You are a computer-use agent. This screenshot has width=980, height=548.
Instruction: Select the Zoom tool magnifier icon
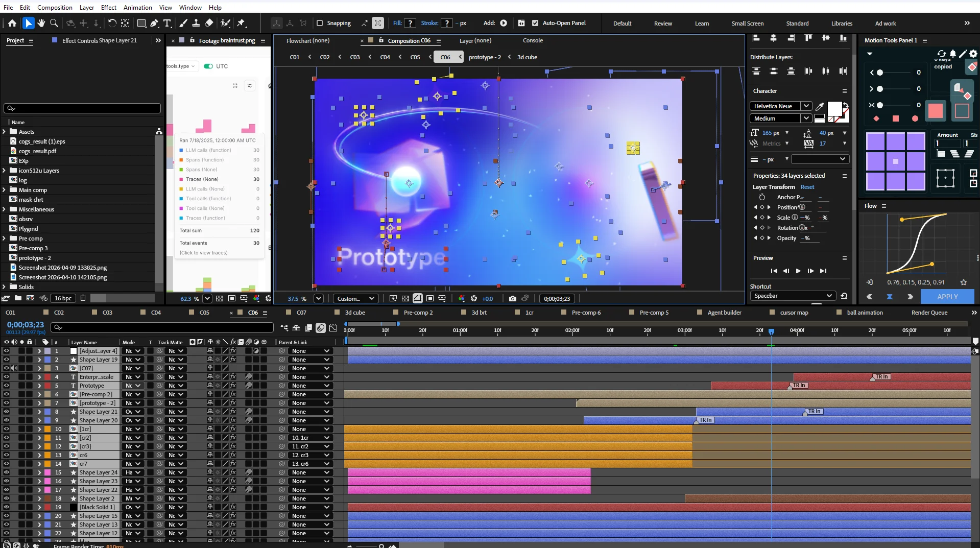[54, 23]
